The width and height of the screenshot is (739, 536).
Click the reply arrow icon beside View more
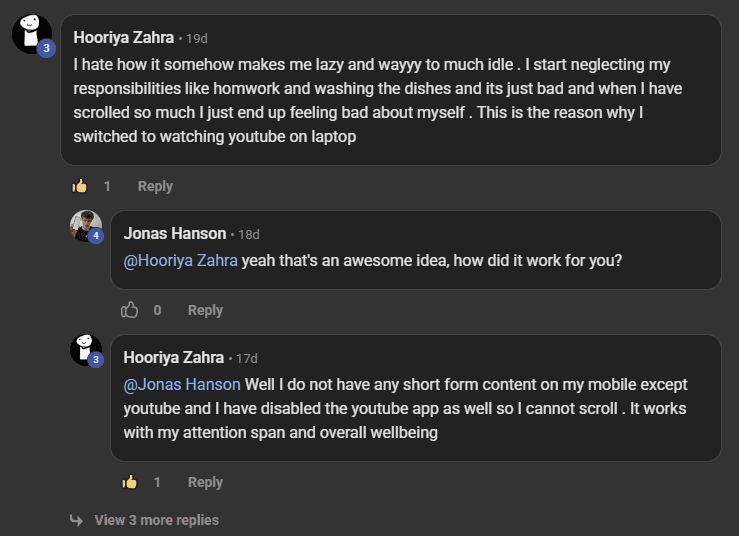pos(76,520)
